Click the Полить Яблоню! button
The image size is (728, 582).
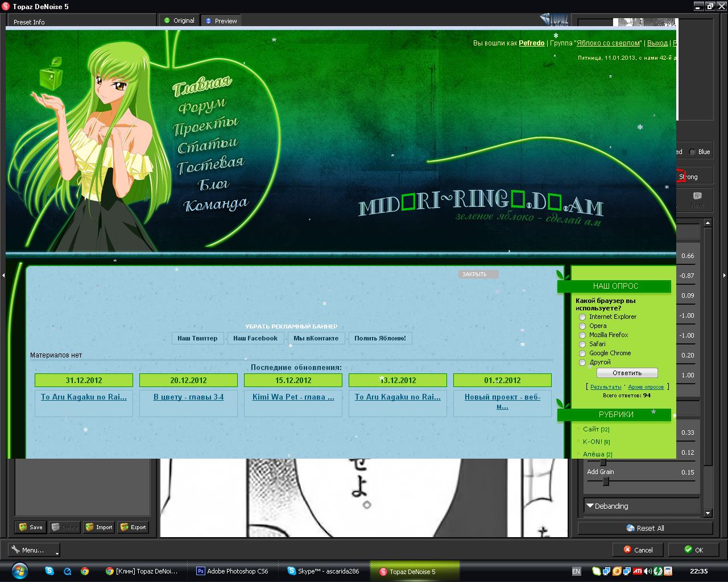coord(380,338)
